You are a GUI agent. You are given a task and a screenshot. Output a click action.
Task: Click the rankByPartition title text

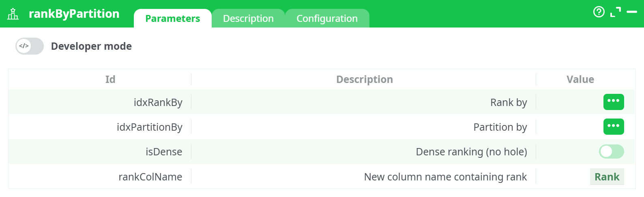(x=74, y=14)
